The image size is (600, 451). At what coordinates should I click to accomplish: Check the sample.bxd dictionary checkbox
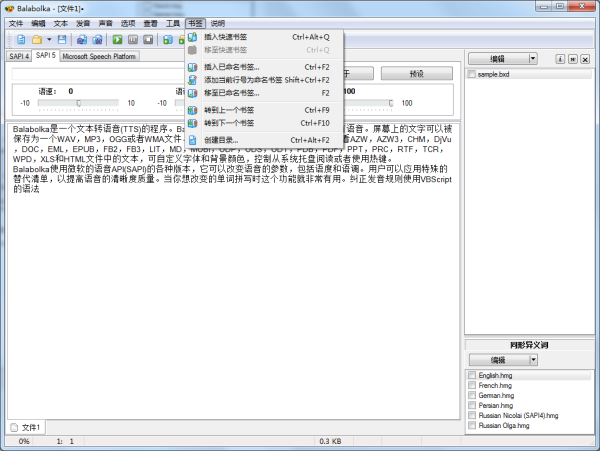click(472, 75)
